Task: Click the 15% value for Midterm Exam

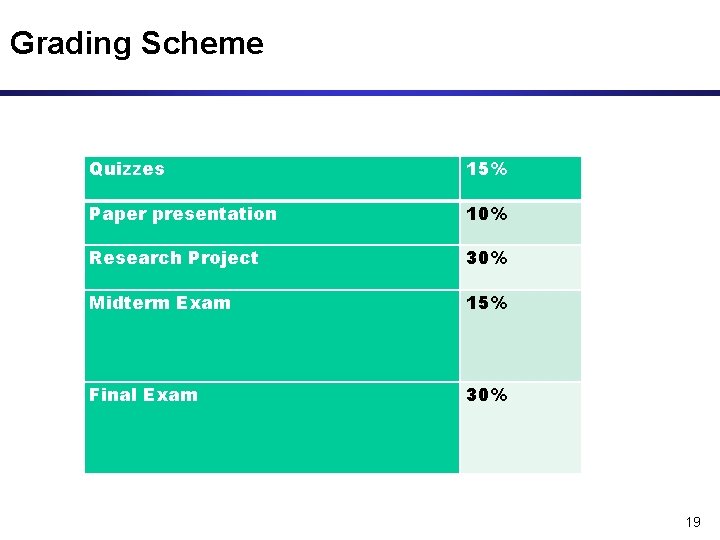Action: 487,303
